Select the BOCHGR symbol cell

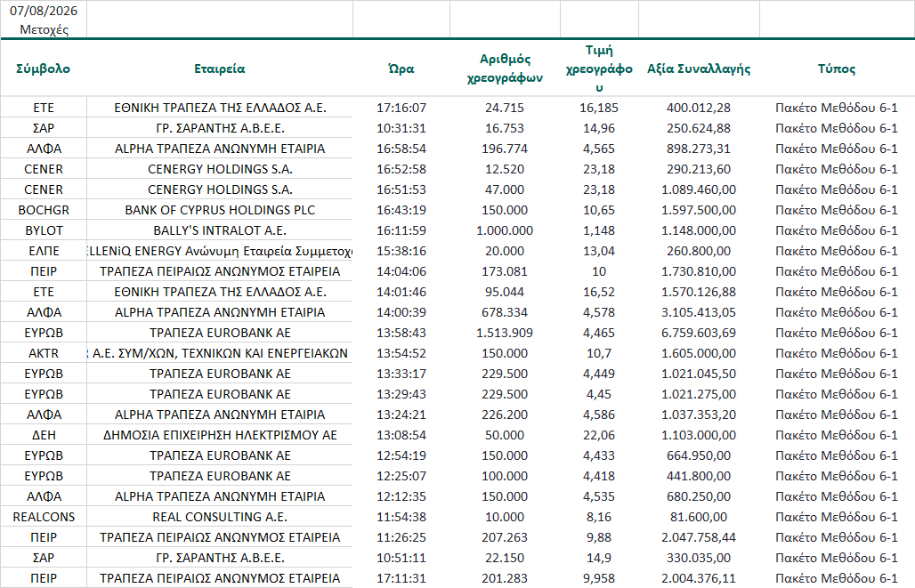44,210
